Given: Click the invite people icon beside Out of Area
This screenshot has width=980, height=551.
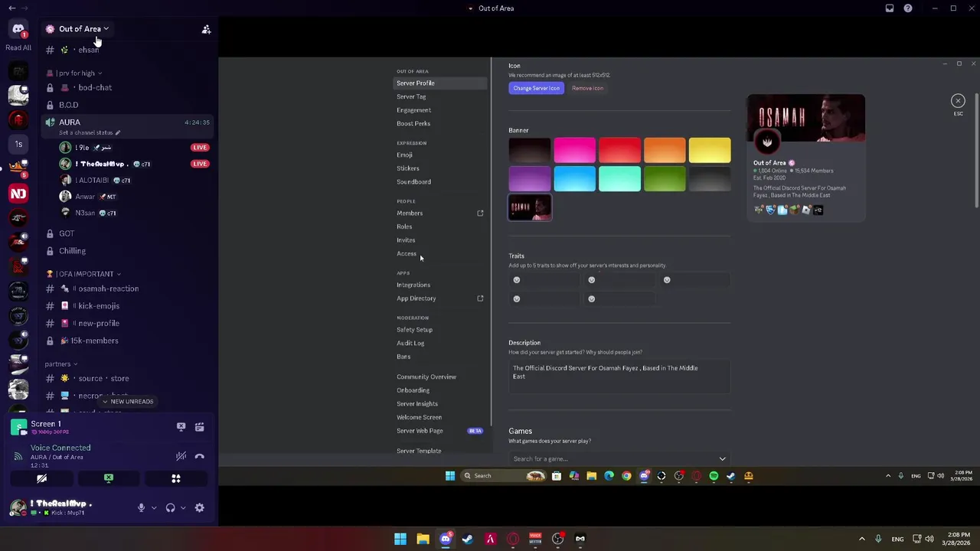Looking at the screenshot, I should point(206,29).
